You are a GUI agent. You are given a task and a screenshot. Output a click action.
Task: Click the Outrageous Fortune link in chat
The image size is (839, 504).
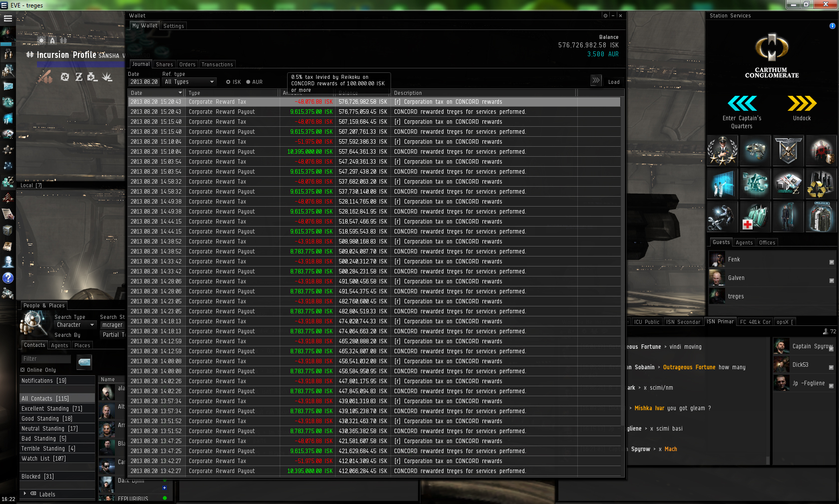[689, 367]
